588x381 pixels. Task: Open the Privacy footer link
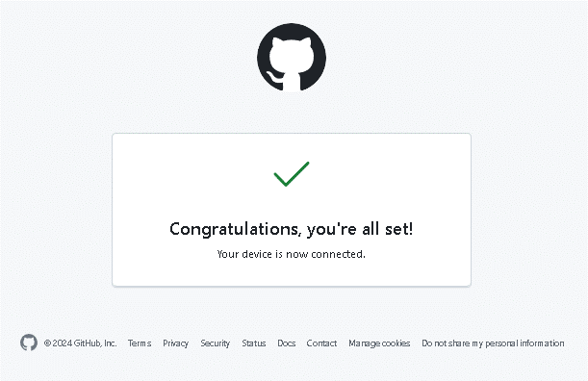point(175,343)
